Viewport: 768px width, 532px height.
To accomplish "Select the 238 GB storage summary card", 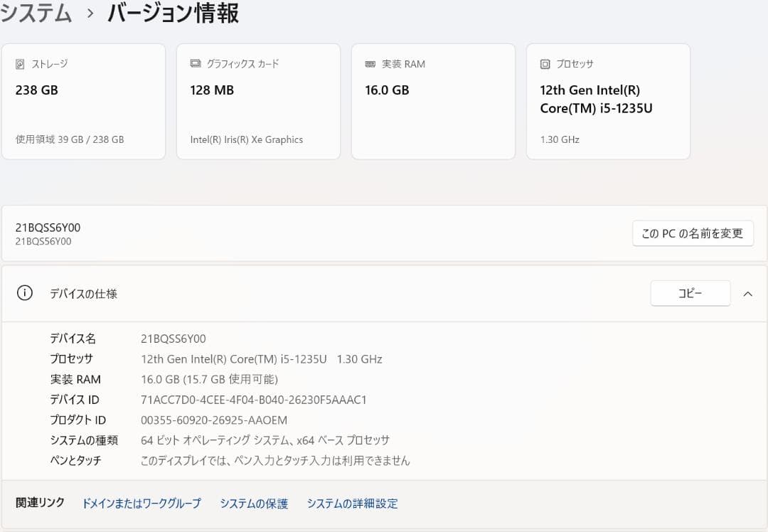I will (x=83, y=100).
